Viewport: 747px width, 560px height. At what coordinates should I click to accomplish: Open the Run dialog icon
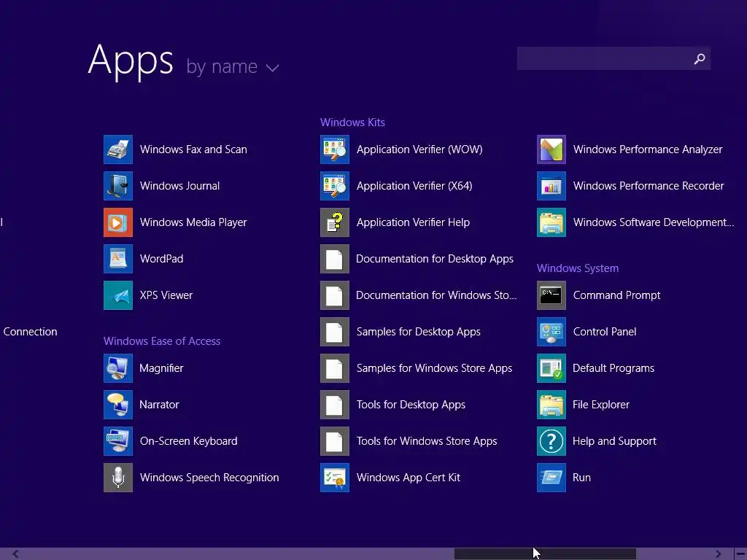551,478
